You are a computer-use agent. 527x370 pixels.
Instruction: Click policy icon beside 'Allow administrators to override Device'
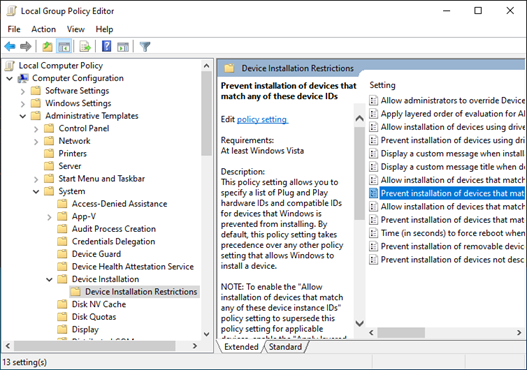pos(373,100)
